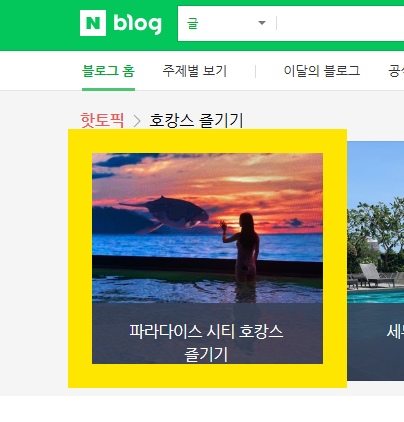This screenshot has height=422, width=404.
Task: Open the blog wordmark home link
Action: [x=137, y=24]
